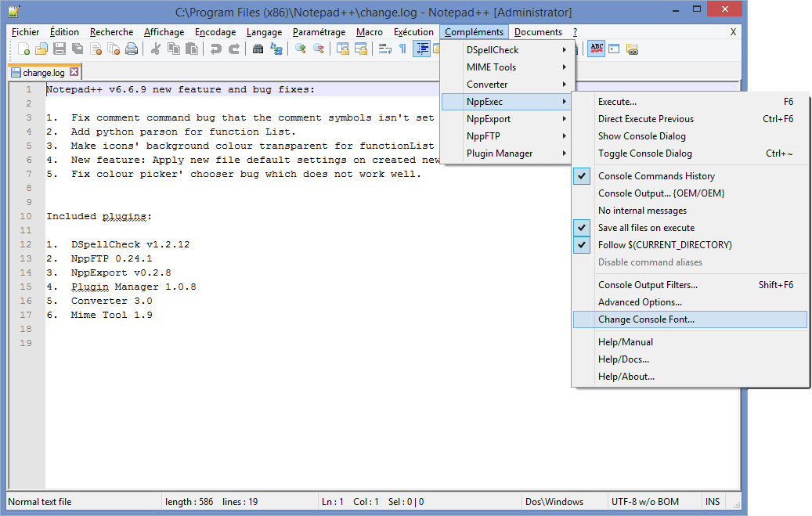The image size is (812, 516).
Task: Open Advanced Options...
Action: [690, 302]
